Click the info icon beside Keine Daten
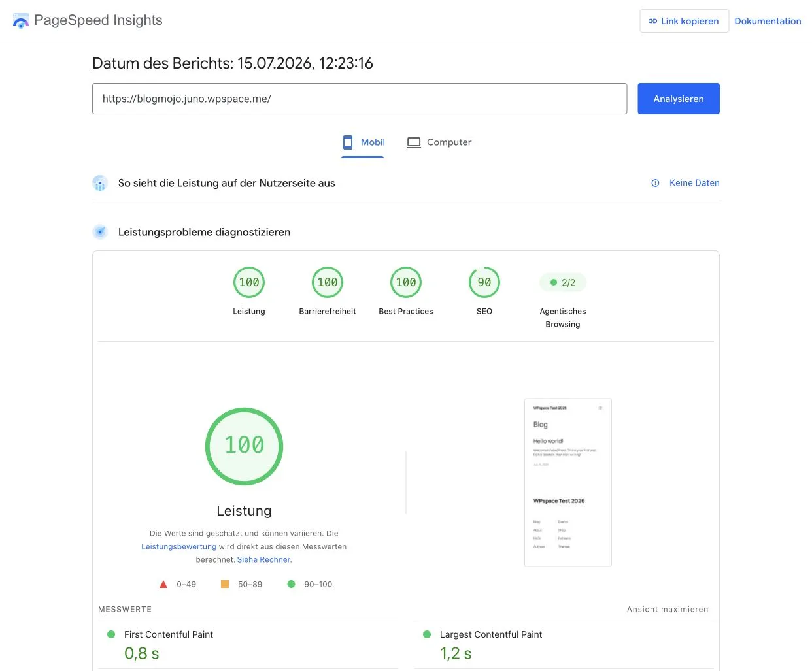This screenshot has width=812, height=671. [655, 183]
